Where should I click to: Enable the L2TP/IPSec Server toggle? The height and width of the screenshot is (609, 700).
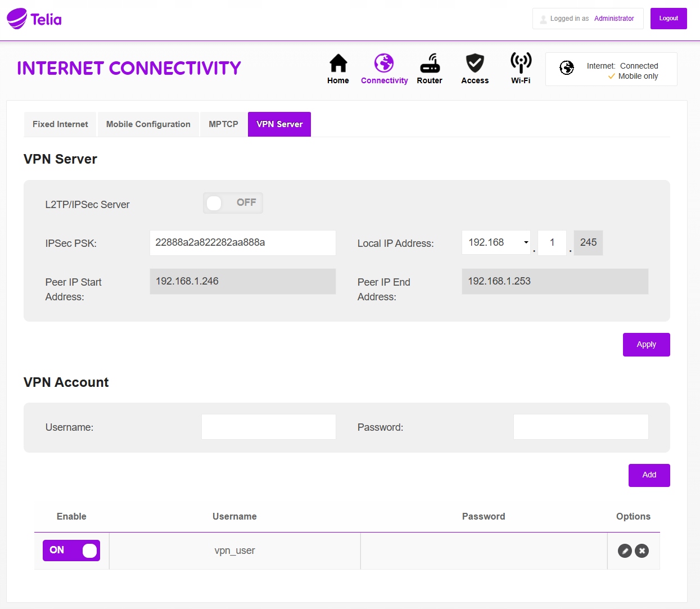233,203
